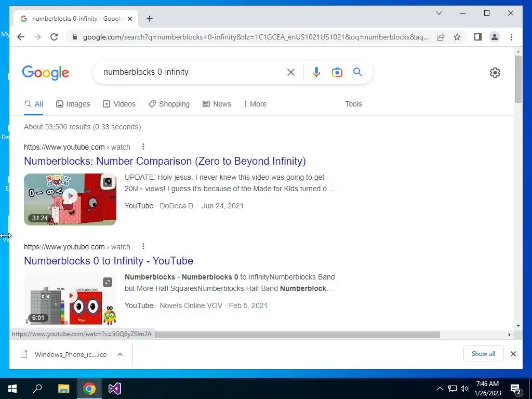Screen dimensions: 532x399
Task: Click the vertical scrollbar thumb
Action: tap(518, 79)
